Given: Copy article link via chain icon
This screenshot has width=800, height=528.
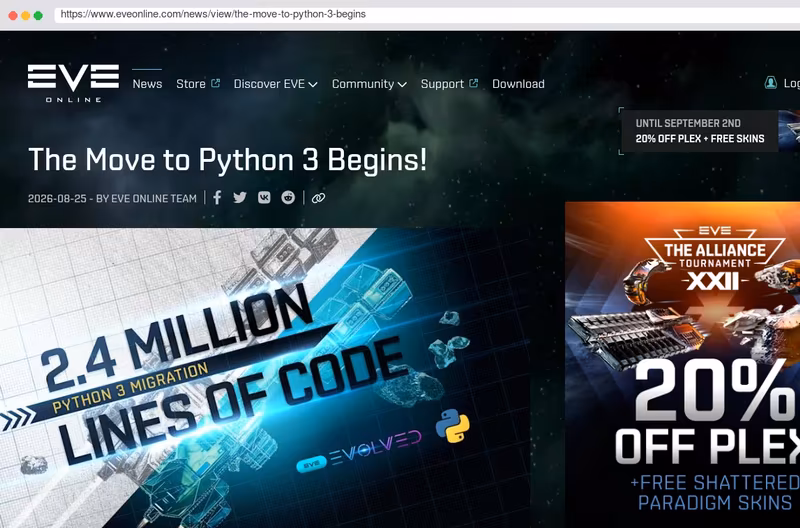Looking at the screenshot, I should [x=318, y=198].
